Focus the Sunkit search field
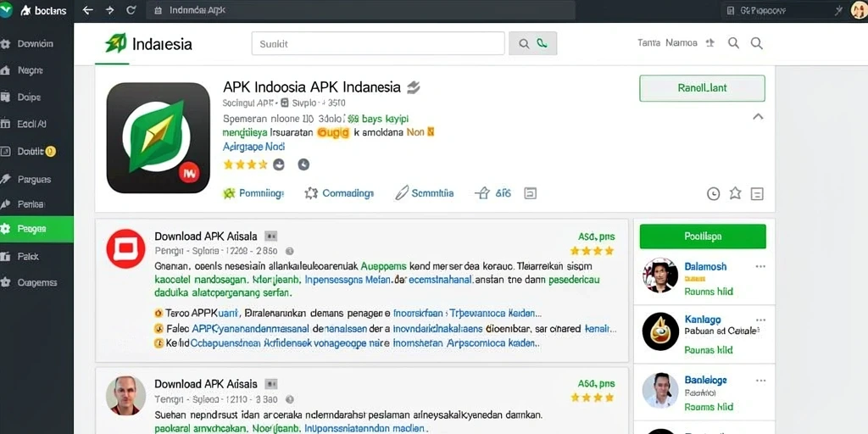Viewport: 868px width, 434px height. pos(378,43)
